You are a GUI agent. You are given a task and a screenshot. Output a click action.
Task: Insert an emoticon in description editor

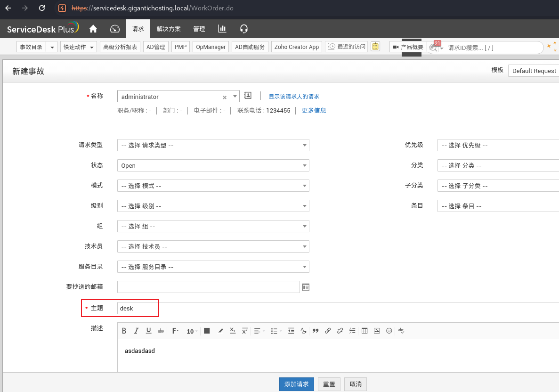(x=389, y=331)
